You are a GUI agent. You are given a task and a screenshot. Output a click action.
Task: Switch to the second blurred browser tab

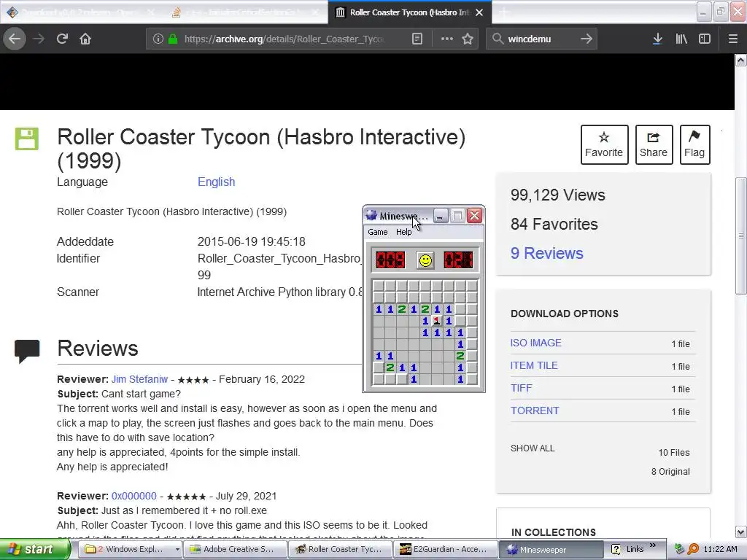point(245,12)
